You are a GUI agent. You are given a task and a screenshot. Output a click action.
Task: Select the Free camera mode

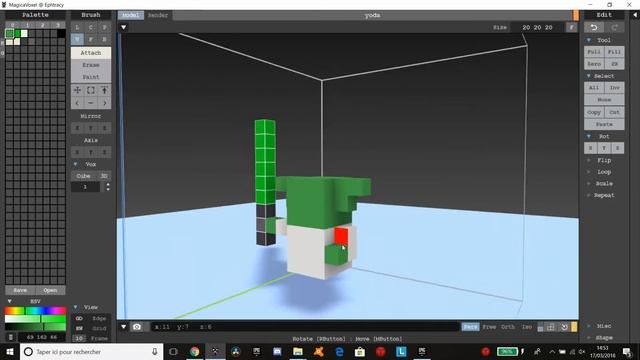coord(489,327)
